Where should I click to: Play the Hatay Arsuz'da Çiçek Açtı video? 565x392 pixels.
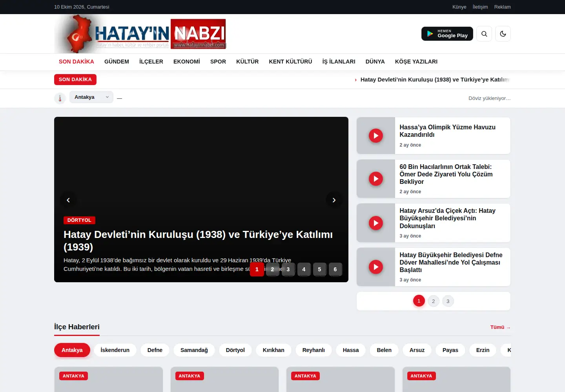point(376,223)
